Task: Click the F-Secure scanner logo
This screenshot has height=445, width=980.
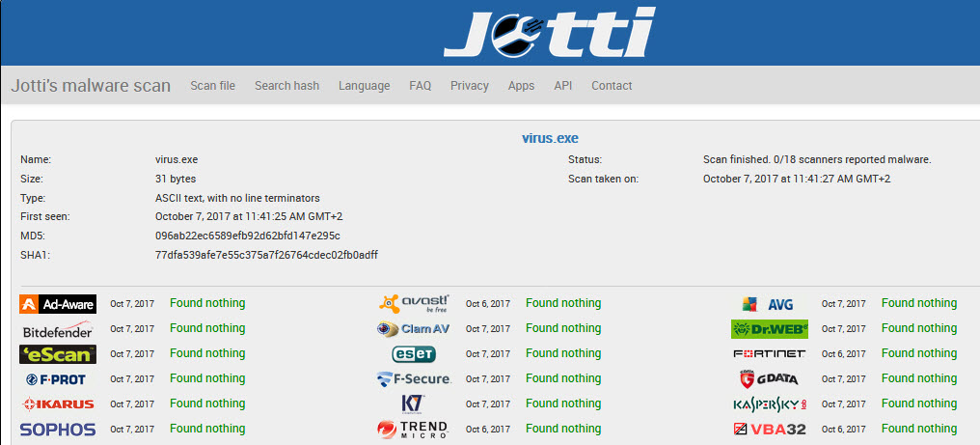Action: click(x=414, y=378)
